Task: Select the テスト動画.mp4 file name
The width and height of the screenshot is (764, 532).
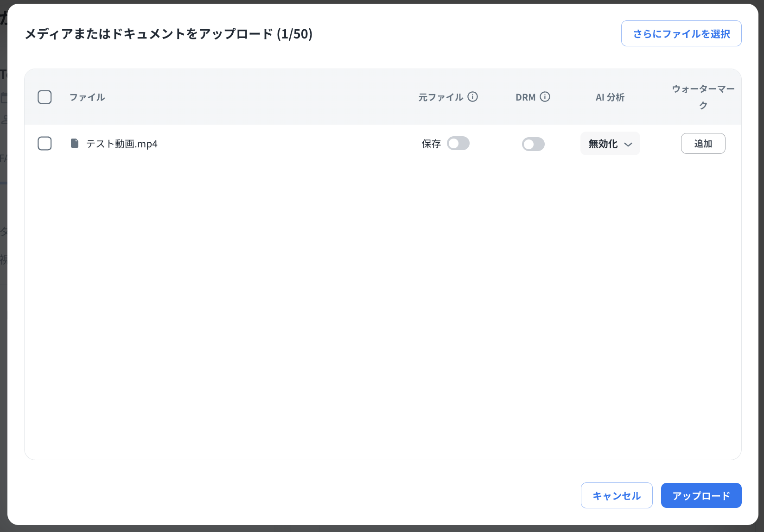Action: [122, 144]
